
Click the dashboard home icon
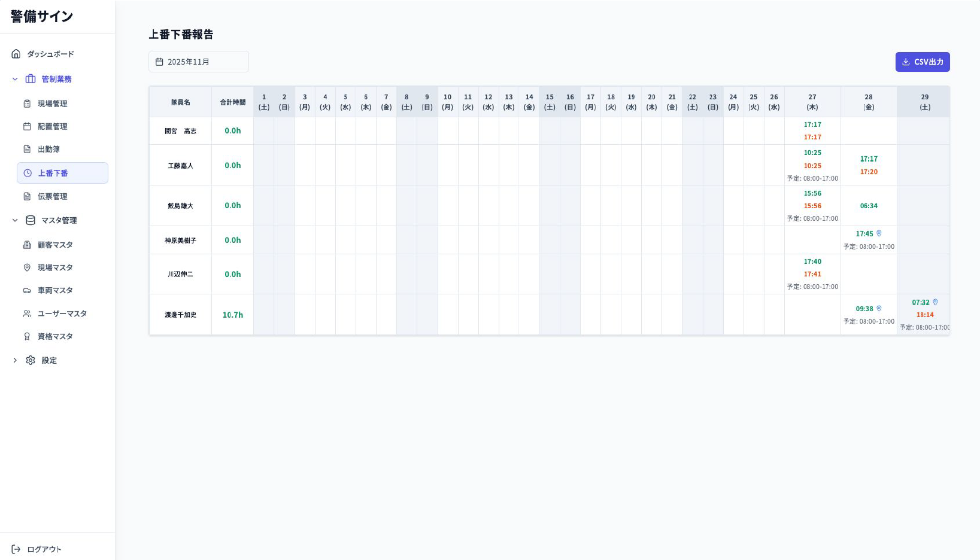[x=16, y=54]
